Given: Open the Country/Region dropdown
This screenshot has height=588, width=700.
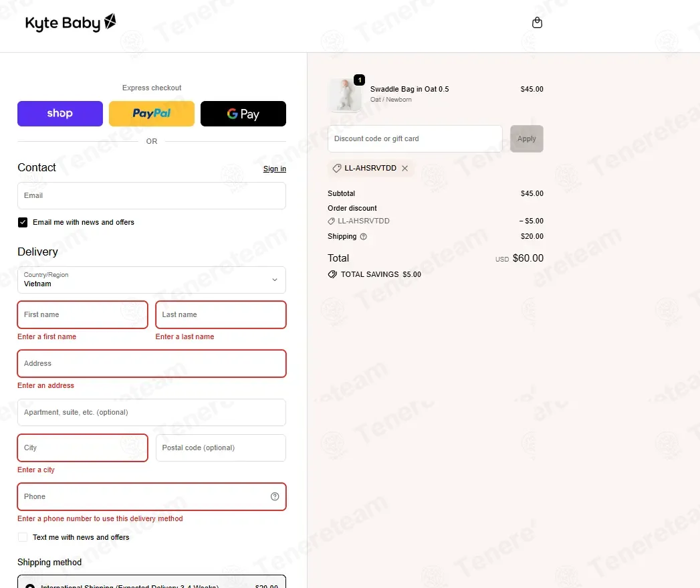Looking at the screenshot, I should (x=152, y=280).
